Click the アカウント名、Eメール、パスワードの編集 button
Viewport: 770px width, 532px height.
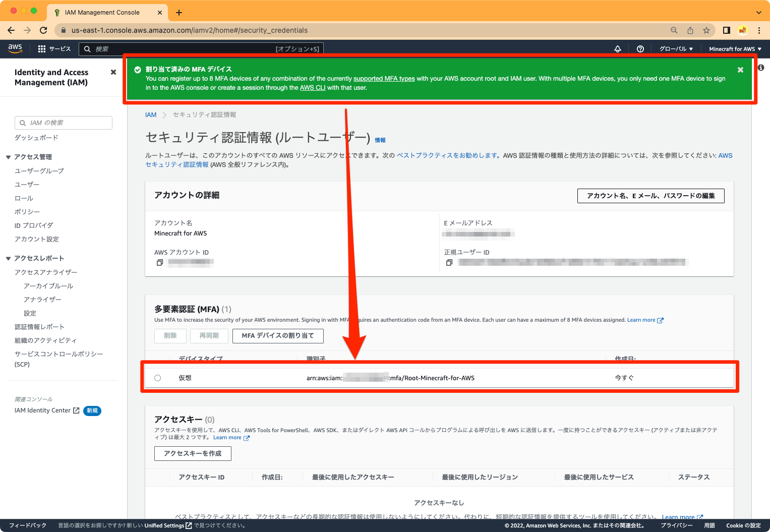(650, 196)
